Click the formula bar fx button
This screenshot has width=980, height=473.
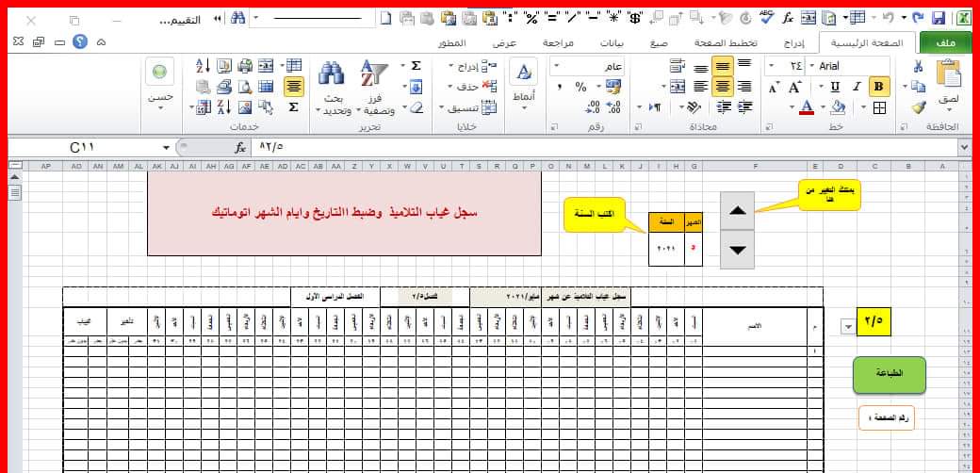240,148
